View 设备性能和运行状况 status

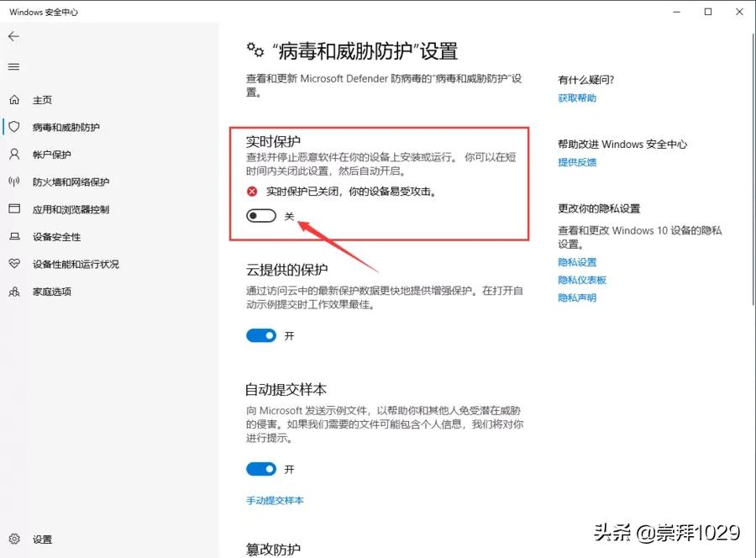point(77,264)
